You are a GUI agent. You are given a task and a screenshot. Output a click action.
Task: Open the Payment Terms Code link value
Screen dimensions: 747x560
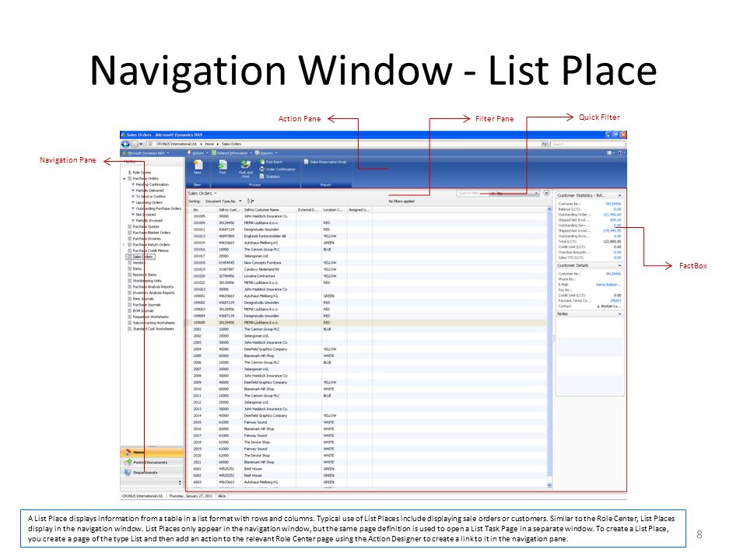(616, 301)
